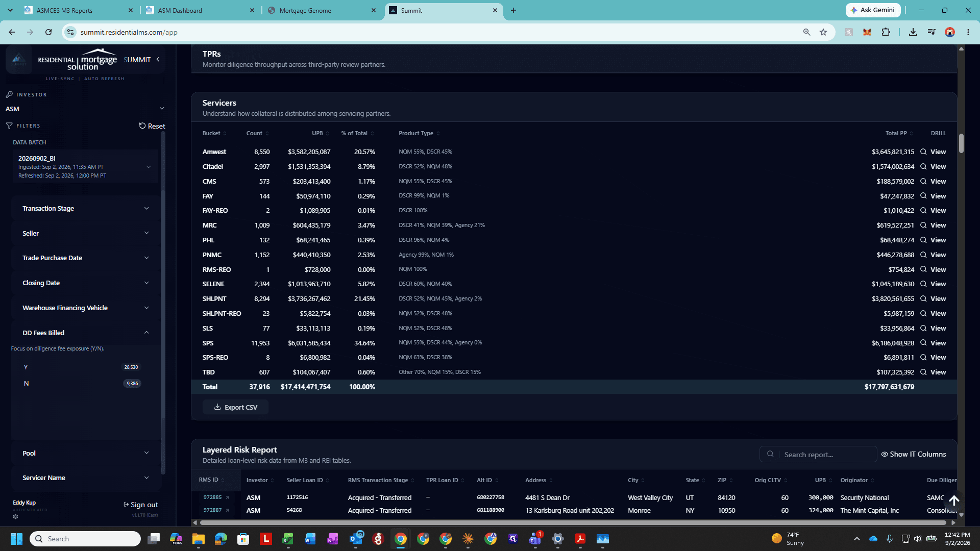Expand the Trade Purchase Date filter
980x551 pixels.
pos(85,258)
